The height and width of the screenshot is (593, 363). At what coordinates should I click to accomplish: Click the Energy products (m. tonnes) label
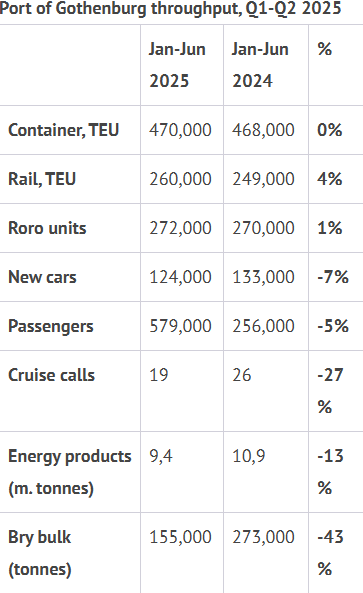point(70,472)
